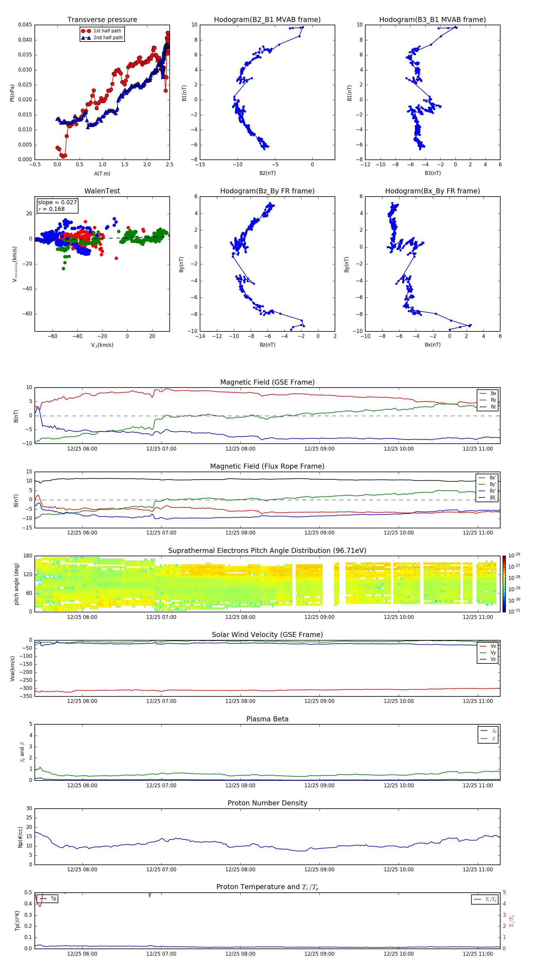Click the "V_remaining(km/s)" y-axis label
The height and width of the screenshot is (980, 535).
[15, 264]
